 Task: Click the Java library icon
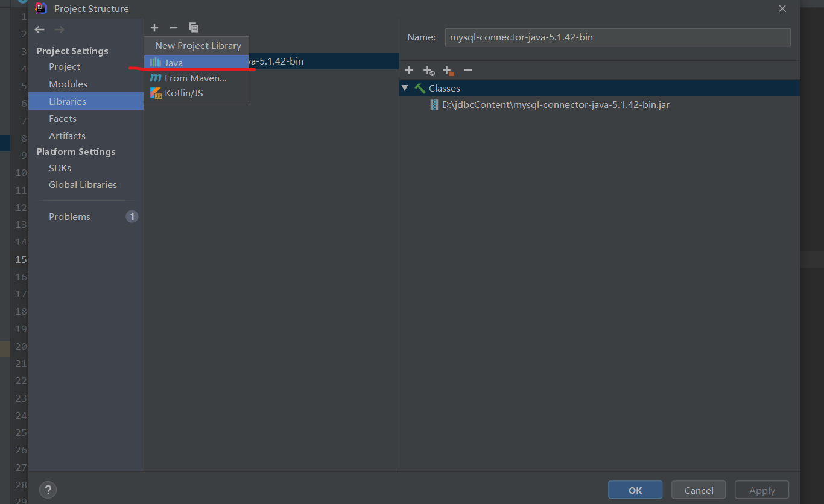[x=156, y=63]
